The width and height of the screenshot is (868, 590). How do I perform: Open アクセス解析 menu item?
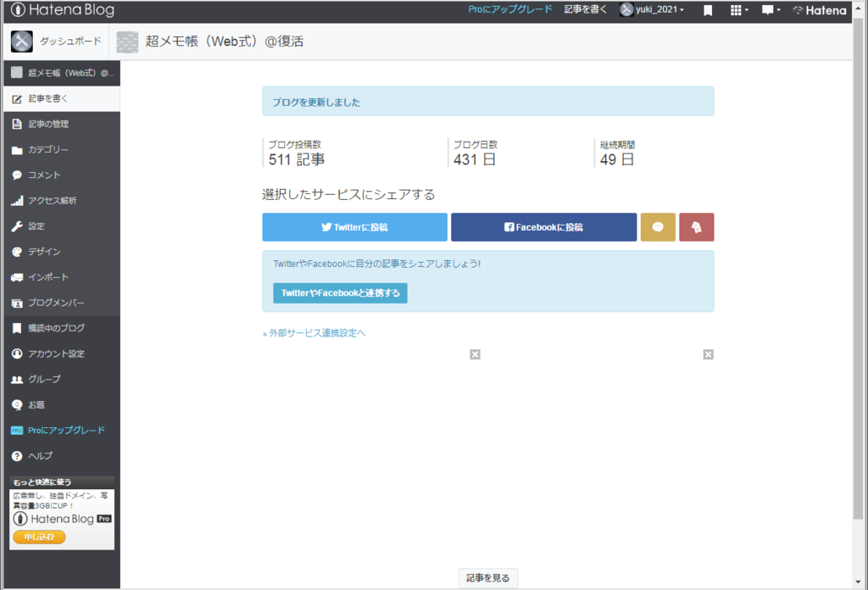61,200
